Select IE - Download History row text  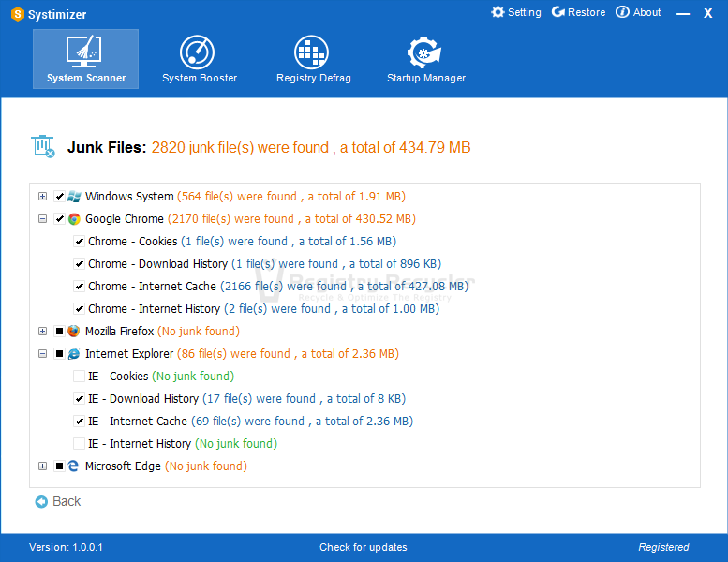click(247, 399)
